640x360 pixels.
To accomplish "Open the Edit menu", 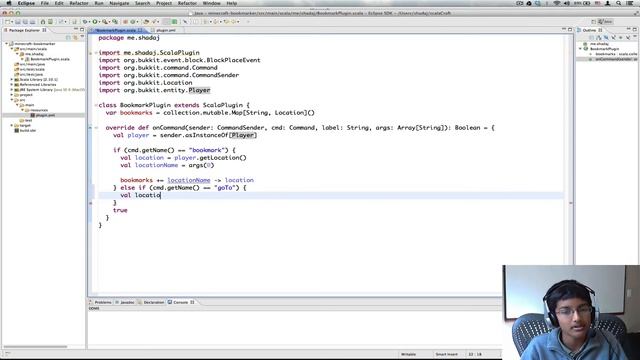I will point(59,3).
